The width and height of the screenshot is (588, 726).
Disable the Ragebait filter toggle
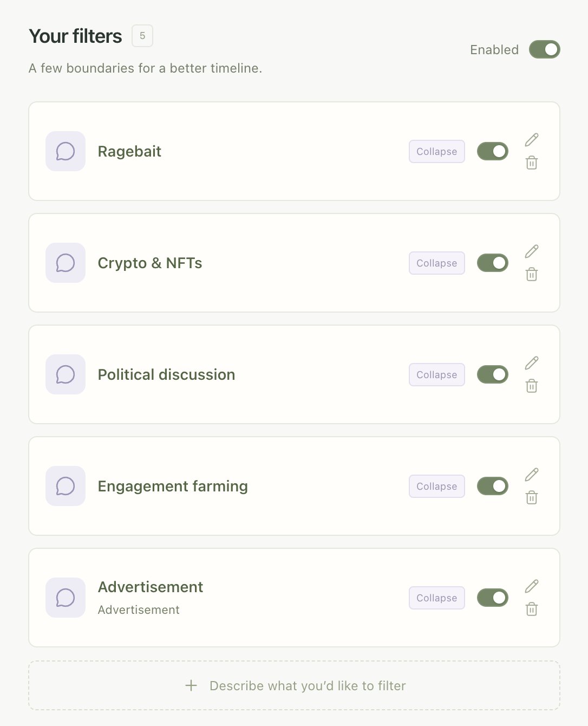click(492, 151)
